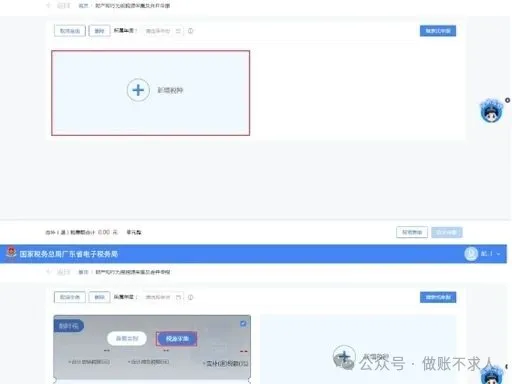Click the light-blue declare button in footer bar
Screen dimensions: 512x384
point(447,232)
